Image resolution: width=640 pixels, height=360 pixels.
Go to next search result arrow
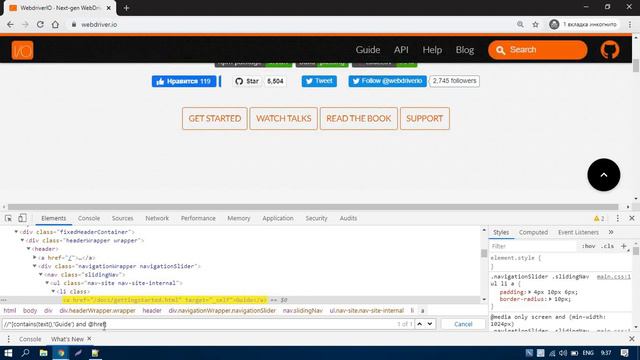(430, 324)
